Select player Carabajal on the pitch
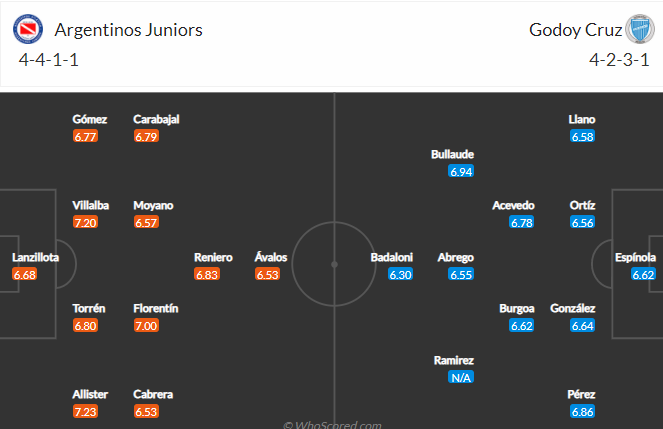The image size is (663, 429). (x=156, y=119)
